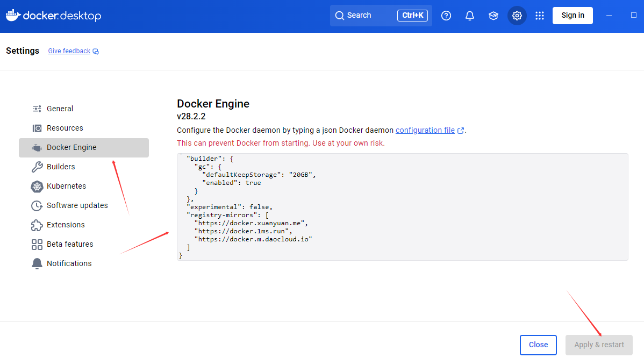Open the Kubernetes settings section
The image size is (644, 358).
[x=84, y=186]
